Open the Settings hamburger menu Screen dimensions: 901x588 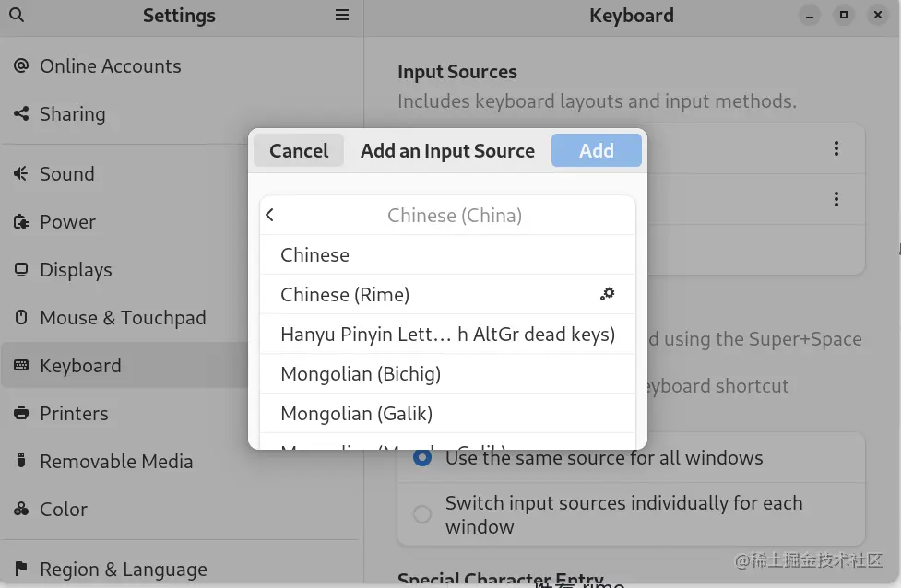tap(342, 16)
